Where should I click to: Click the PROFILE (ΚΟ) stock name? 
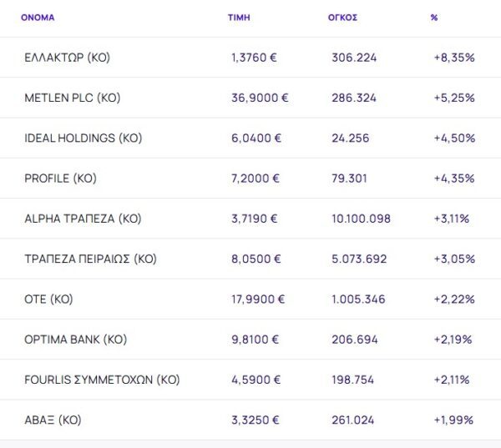[62, 179]
